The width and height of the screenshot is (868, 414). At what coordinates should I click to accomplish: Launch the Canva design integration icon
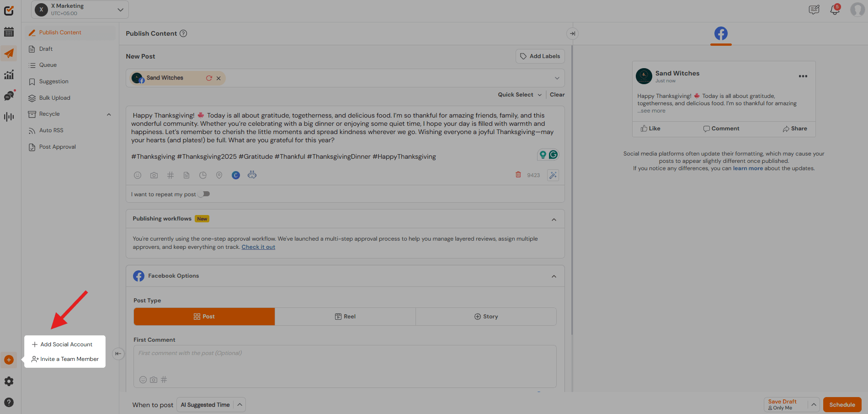click(x=235, y=175)
